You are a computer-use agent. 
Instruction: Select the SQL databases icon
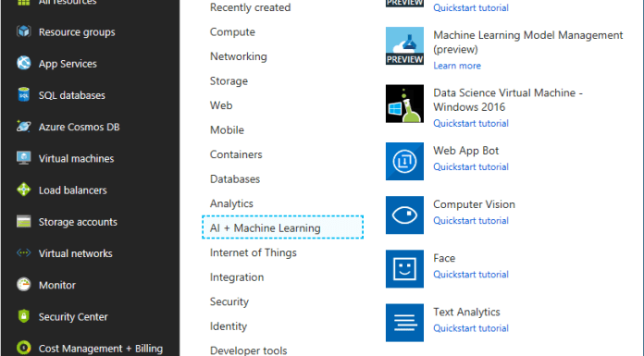[24, 94]
